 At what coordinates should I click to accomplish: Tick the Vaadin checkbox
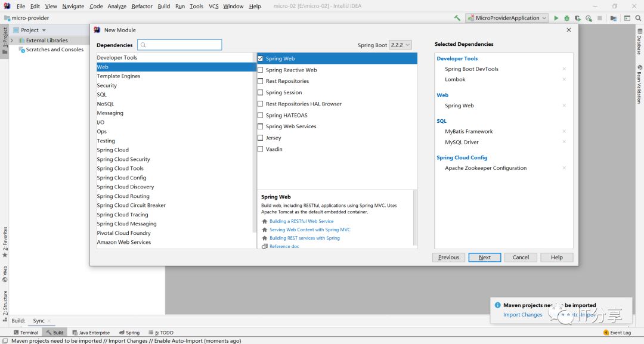coord(261,149)
